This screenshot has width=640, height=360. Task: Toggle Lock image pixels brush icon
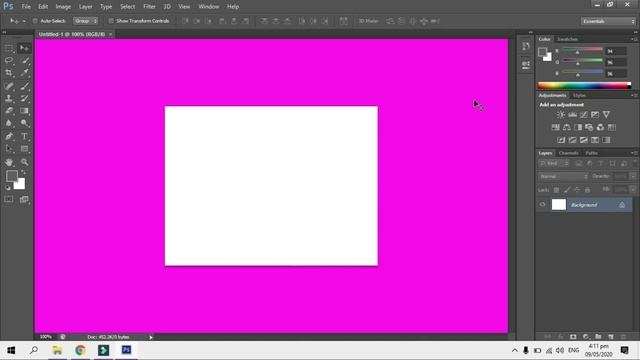pyautogui.click(x=567, y=190)
